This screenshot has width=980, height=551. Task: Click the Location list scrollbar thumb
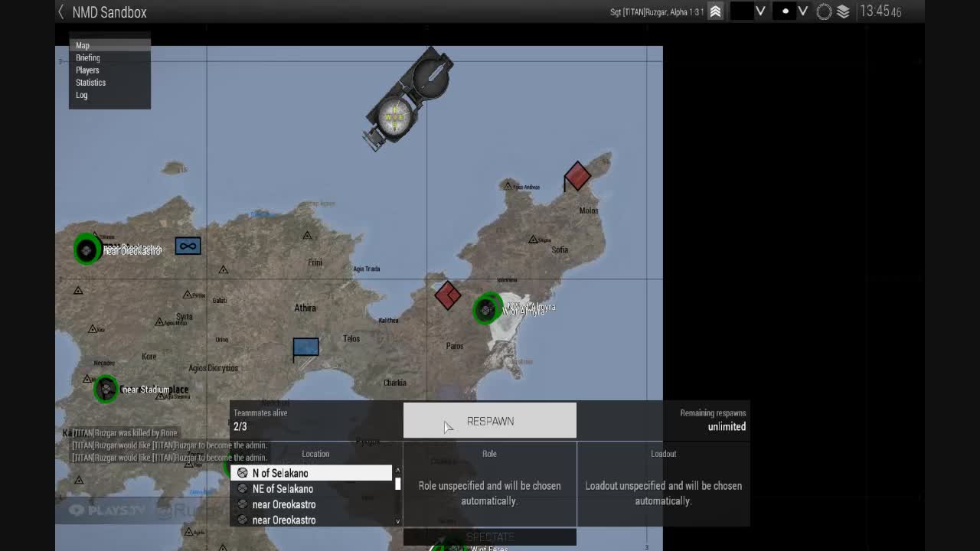(x=397, y=484)
